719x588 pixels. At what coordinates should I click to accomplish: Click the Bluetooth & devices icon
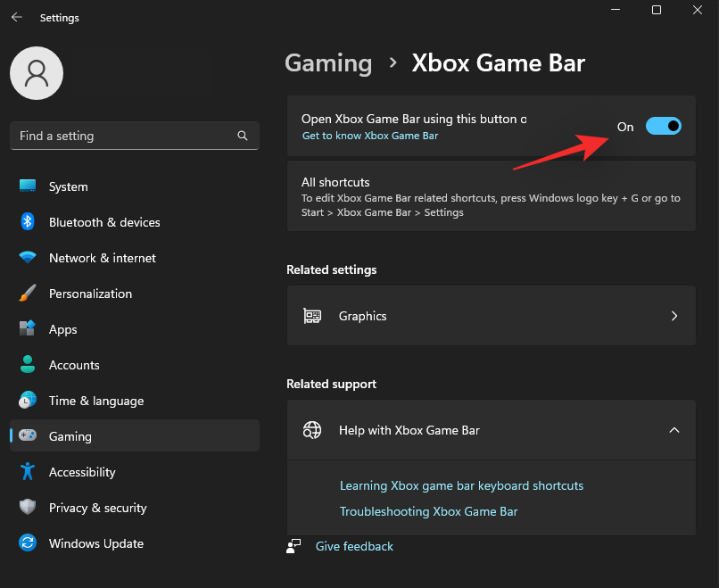28,222
